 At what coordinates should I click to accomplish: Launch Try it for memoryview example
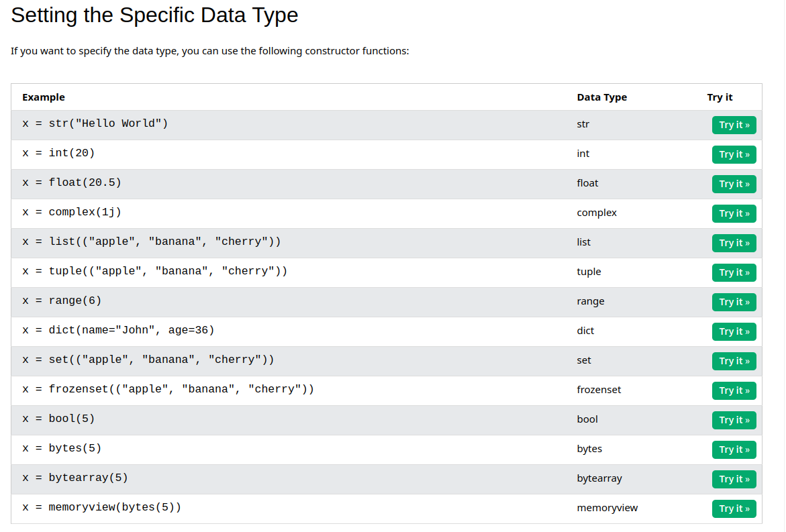coord(734,509)
